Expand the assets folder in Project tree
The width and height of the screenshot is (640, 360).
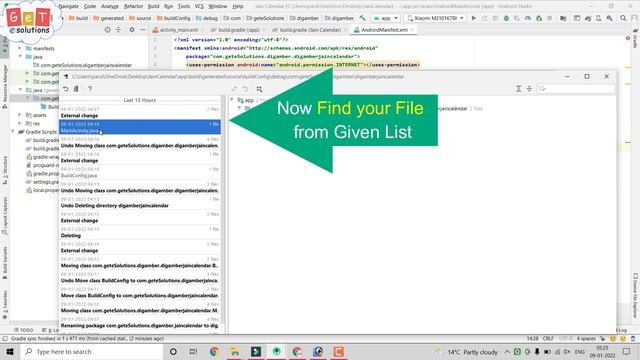pos(20,115)
